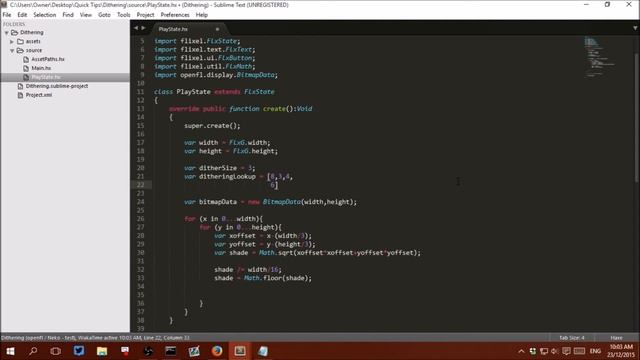This screenshot has height=360, width=640.
Task: Click the editor vertical scrollbar
Action: tap(636, 118)
